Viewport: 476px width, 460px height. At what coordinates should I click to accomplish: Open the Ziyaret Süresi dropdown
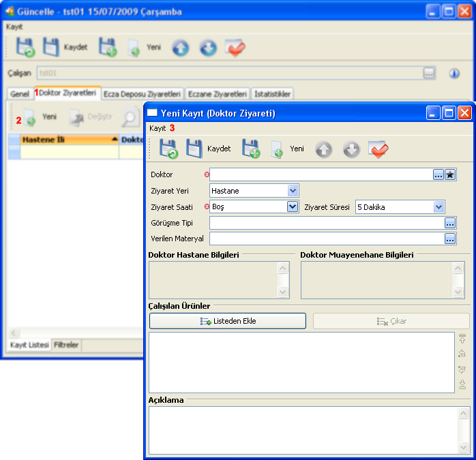438,206
